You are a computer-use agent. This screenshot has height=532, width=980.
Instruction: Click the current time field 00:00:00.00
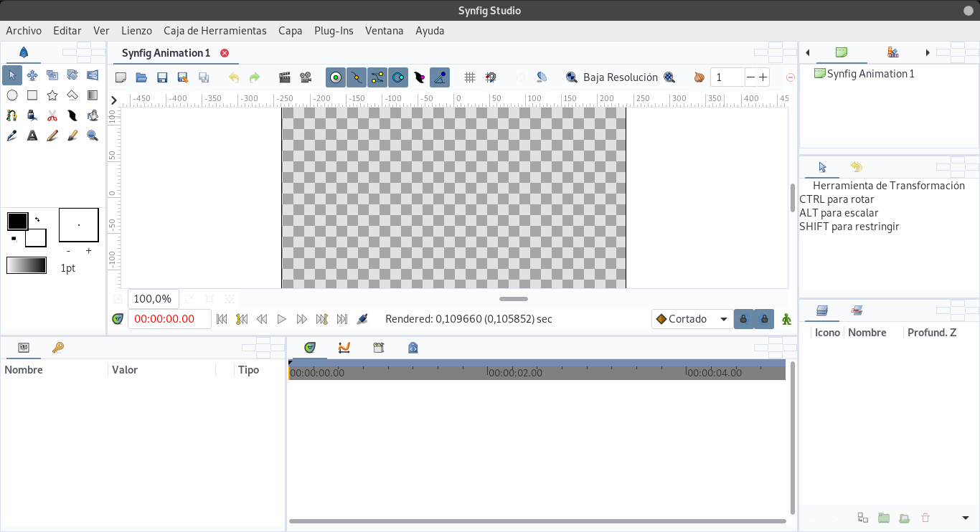(x=169, y=319)
